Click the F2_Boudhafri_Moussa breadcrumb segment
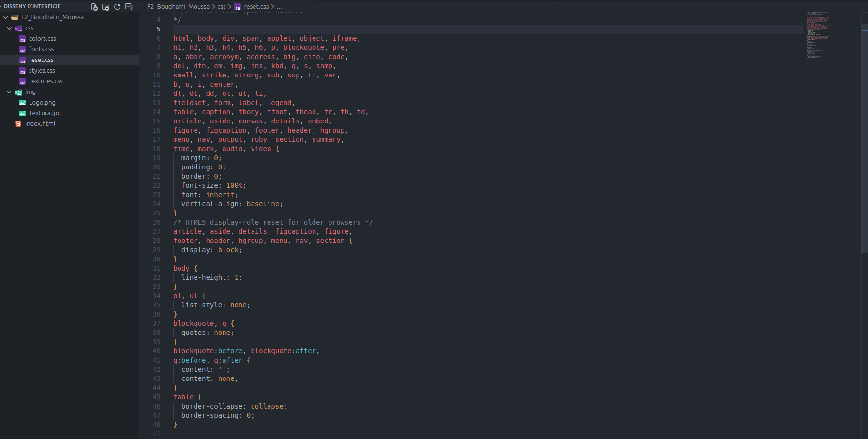Image resolution: width=868 pixels, height=439 pixels. [x=178, y=7]
